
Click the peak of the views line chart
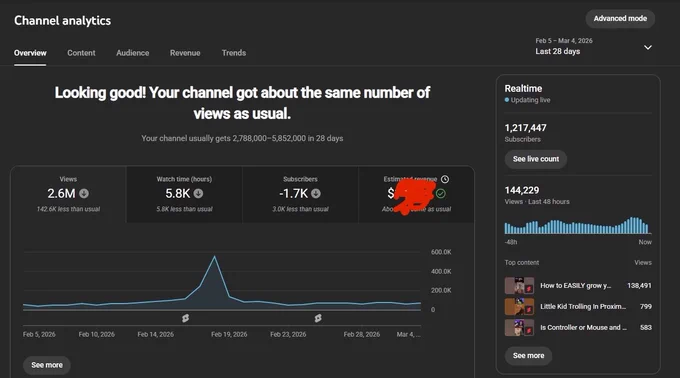tap(214, 257)
